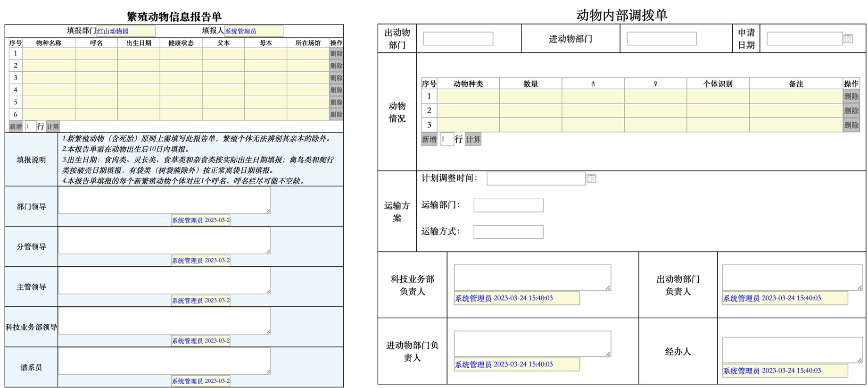Click row count input in 动物情况 section
The width and height of the screenshot is (868, 388).
pyautogui.click(x=447, y=139)
